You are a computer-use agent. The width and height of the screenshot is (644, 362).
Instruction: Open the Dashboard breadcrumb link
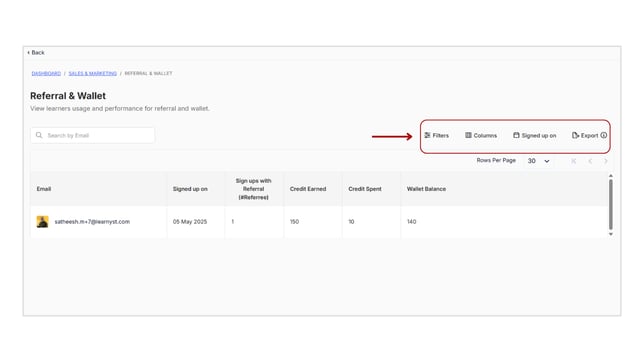[x=46, y=74]
